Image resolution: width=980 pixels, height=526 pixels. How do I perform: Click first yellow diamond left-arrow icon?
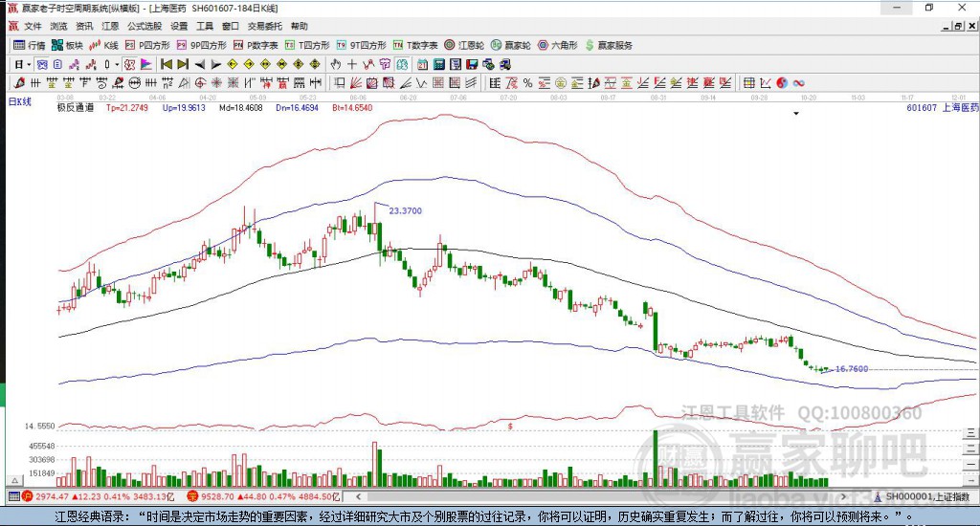[x=233, y=64]
